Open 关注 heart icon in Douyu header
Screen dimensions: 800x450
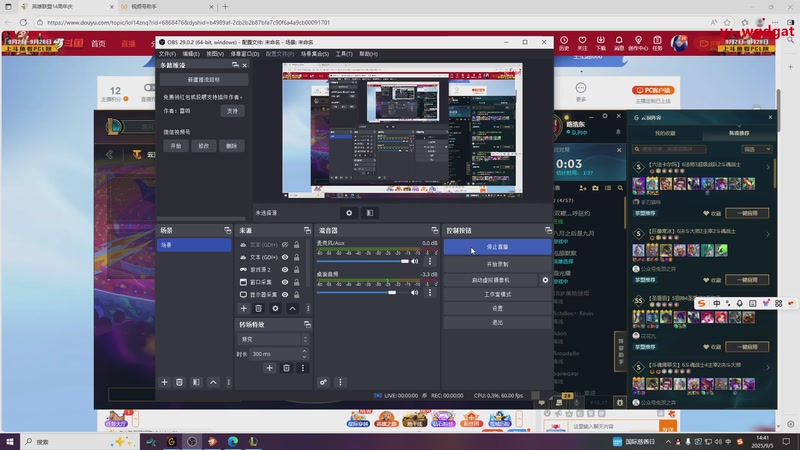582,43
